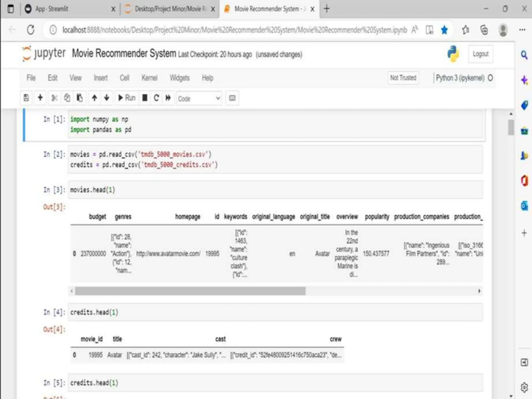The width and height of the screenshot is (532, 399).
Task: Toggle the Not Trusted notebook indicator
Action: click(403, 78)
